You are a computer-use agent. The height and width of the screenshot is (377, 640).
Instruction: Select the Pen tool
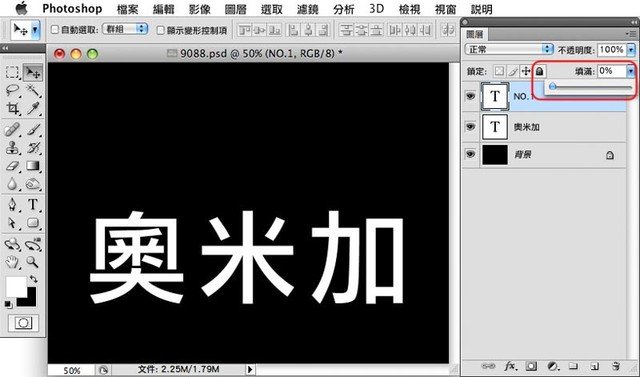coord(12,204)
